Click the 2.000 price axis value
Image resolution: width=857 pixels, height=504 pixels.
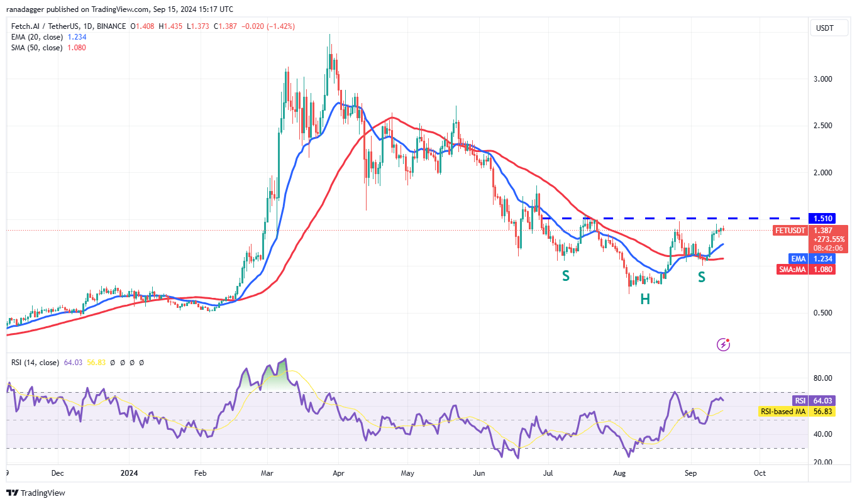pos(824,173)
